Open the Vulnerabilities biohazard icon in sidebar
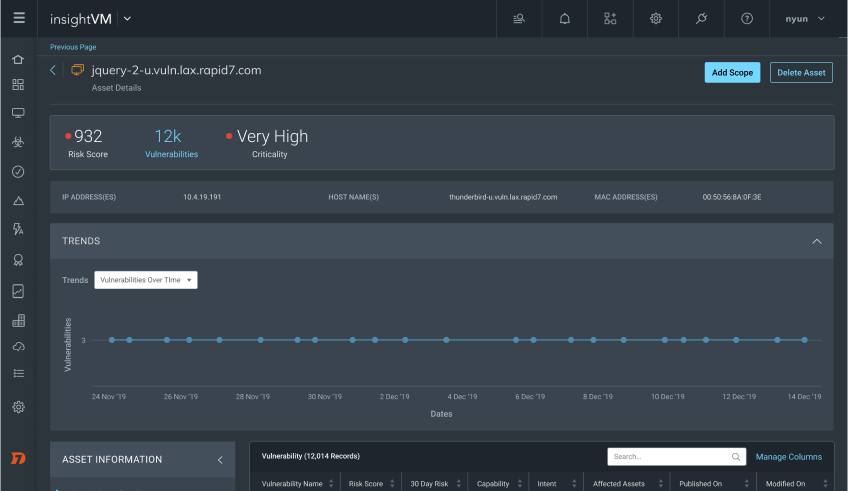Screen dimensions: 848x491 [18, 142]
